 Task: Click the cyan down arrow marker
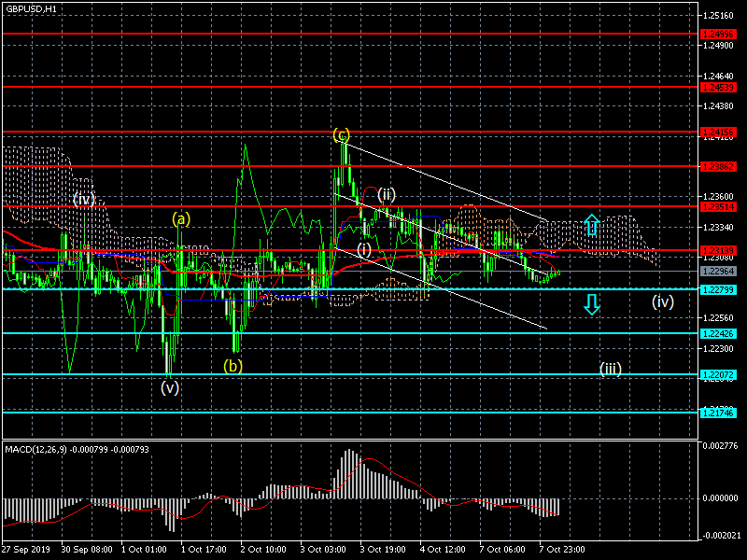(x=591, y=303)
